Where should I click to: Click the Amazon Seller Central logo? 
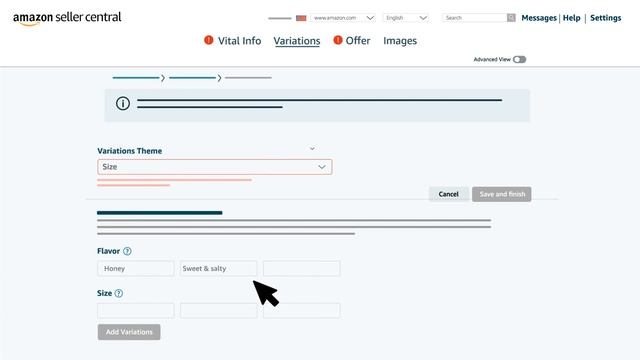click(x=67, y=18)
